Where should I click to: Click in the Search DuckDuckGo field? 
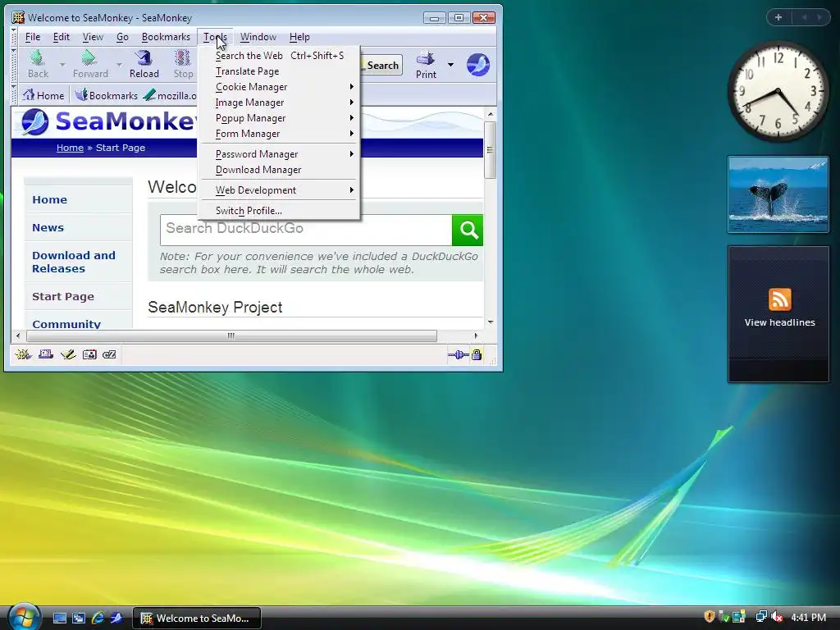pyautogui.click(x=306, y=230)
